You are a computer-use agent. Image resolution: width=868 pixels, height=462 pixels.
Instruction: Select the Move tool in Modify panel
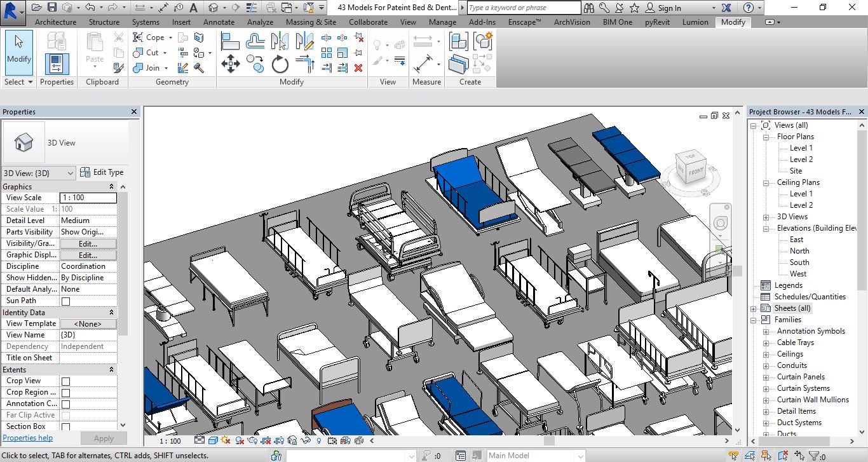pyautogui.click(x=230, y=64)
